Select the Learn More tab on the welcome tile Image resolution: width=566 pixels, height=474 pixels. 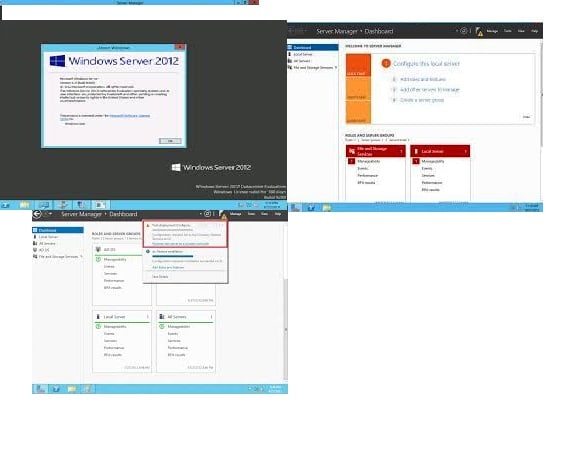[x=358, y=112]
